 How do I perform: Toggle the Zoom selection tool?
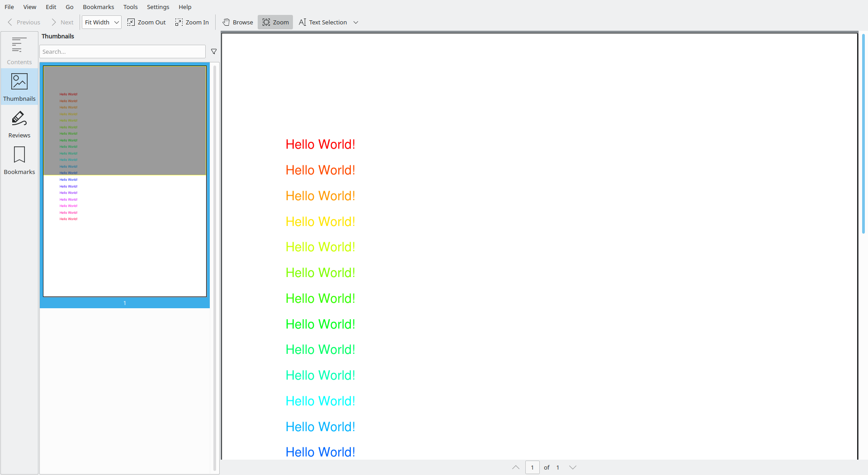[275, 22]
